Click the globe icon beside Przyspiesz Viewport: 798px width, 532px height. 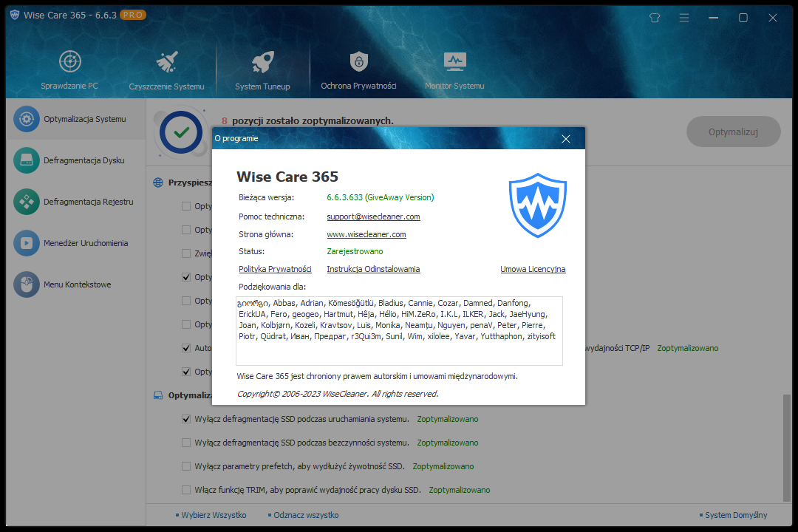158,183
